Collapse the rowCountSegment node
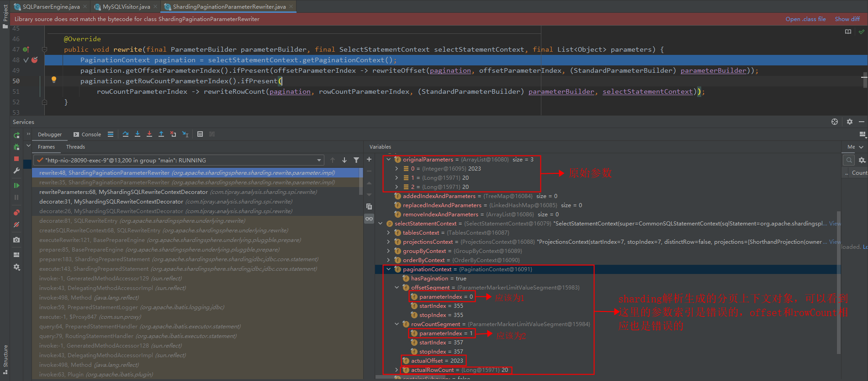This screenshot has height=381, width=868. 397,324
